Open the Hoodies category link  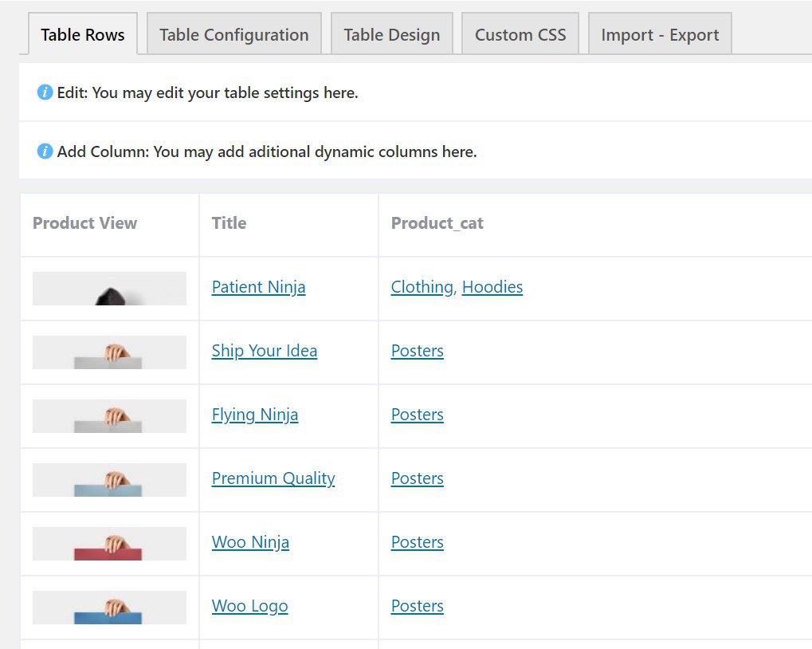(492, 287)
